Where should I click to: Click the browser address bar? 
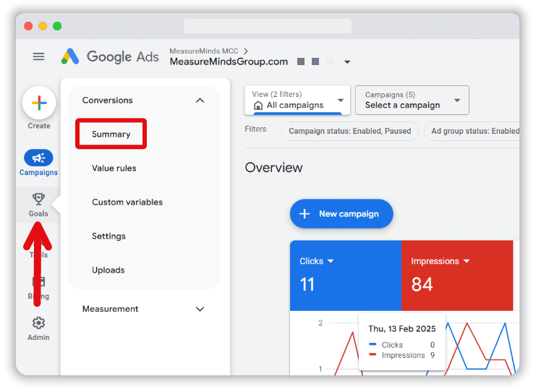coord(268,26)
